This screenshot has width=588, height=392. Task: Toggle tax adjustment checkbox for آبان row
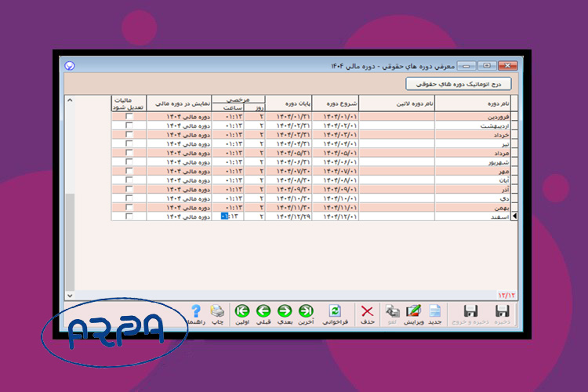129,180
